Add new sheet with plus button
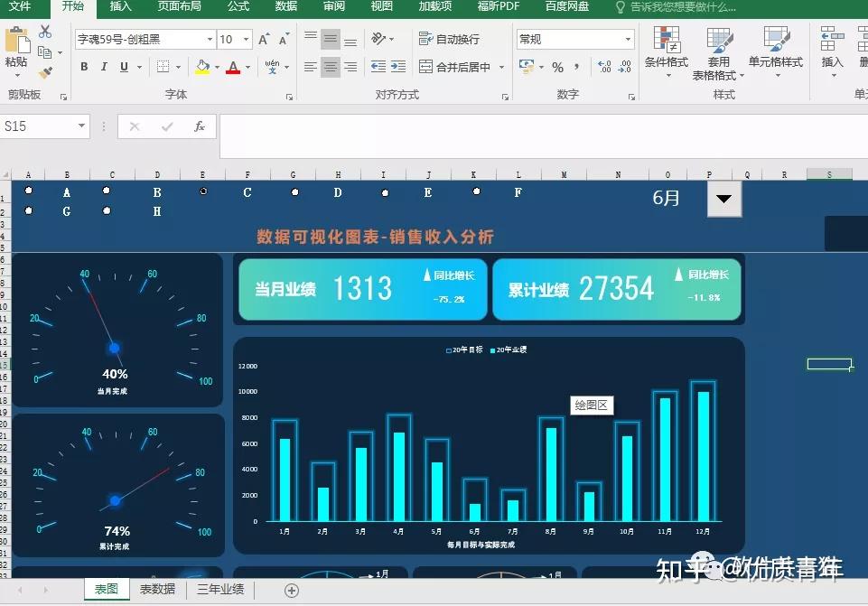 (x=292, y=591)
